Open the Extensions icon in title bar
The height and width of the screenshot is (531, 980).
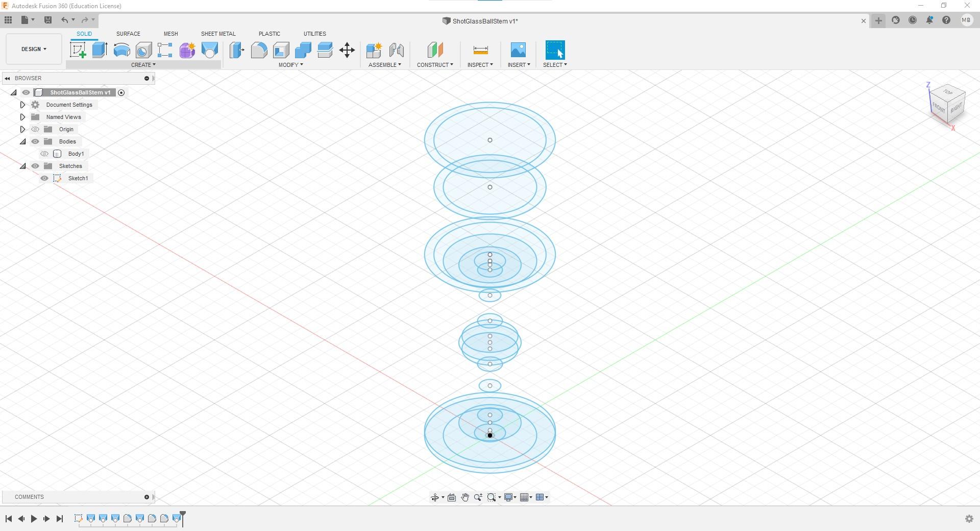pyautogui.click(x=896, y=20)
